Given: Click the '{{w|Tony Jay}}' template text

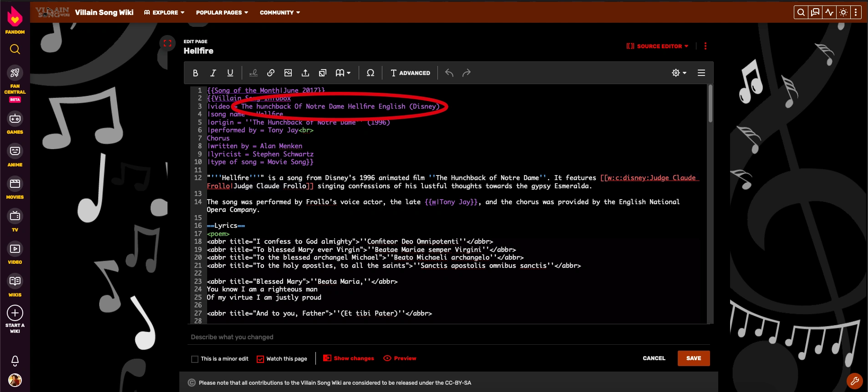Looking at the screenshot, I should click(x=451, y=202).
